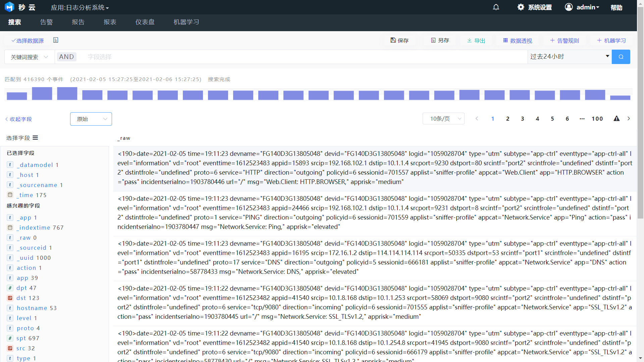The width and height of the screenshot is (644, 362).
Task: Open the keyword search type dropdown
Action: 29,57
